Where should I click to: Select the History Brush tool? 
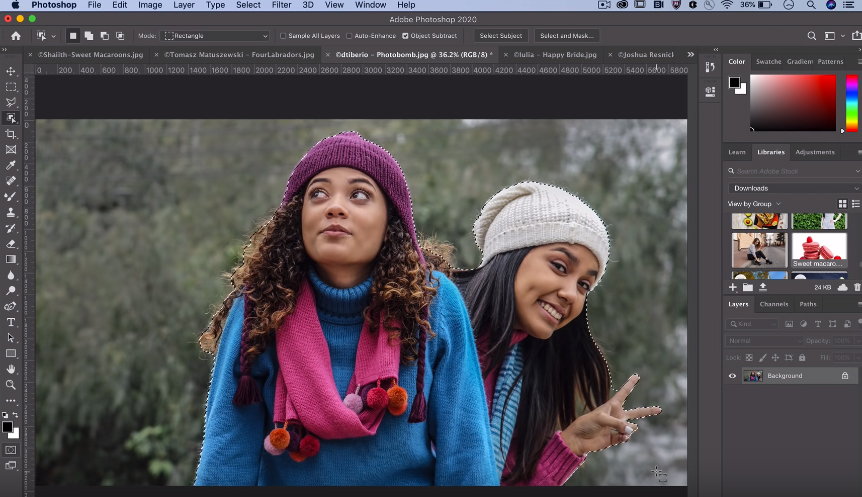tap(11, 228)
